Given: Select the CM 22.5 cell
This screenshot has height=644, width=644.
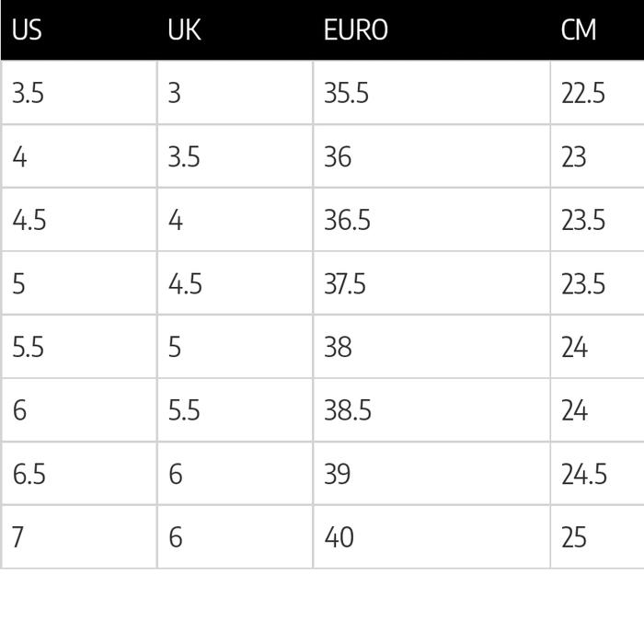Looking at the screenshot, I should (583, 94).
